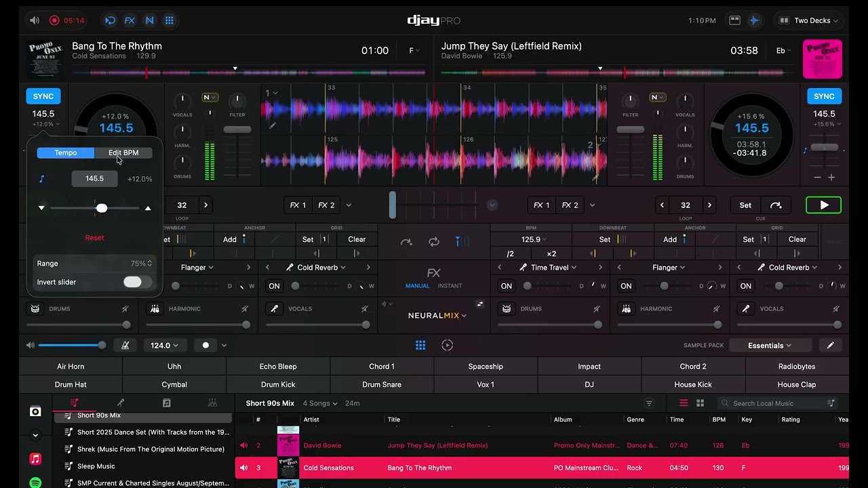Trigger the Air Horn sample pad
The height and width of the screenshot is (488, 868).
[x=71, y=366]
